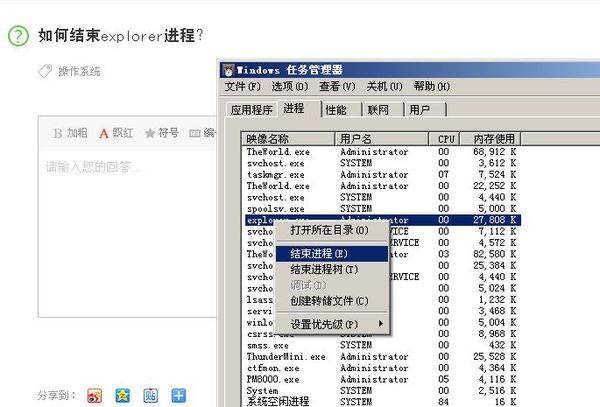Open the 符号 star symbol picker
The height and width of the screenshot is (407, 600).
point(161,132)
